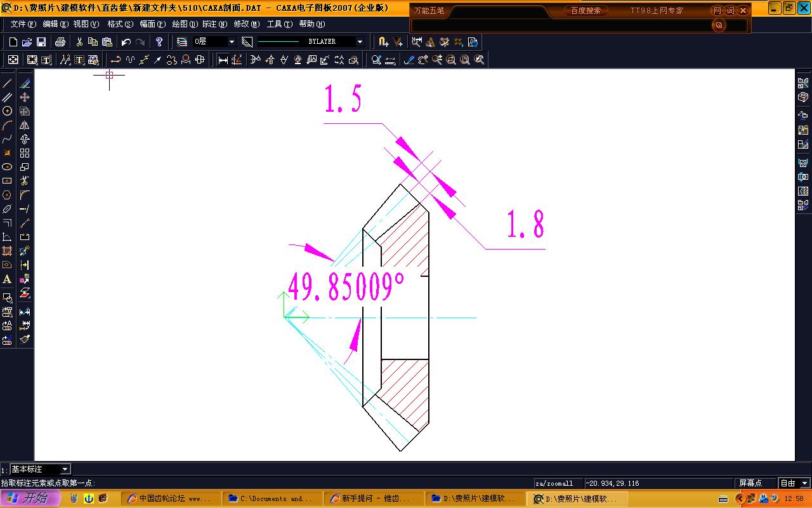Image resolution: width=812 pixels, height=508 pixels.
Task: Open the 幅面 menu
Action: click(x=152, y=24)
